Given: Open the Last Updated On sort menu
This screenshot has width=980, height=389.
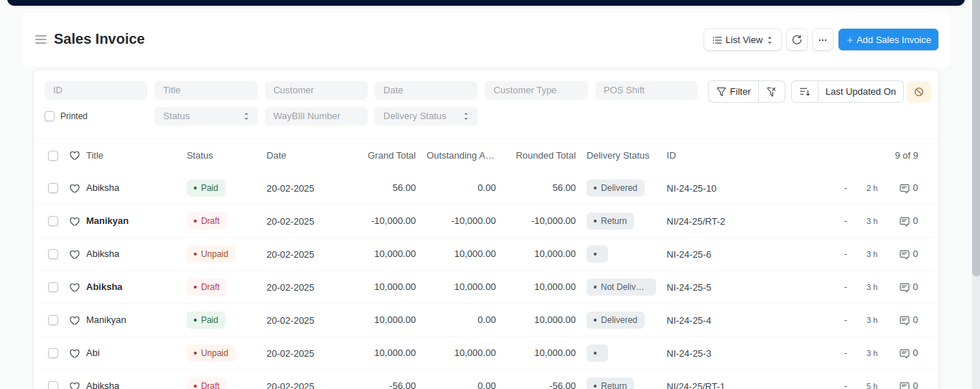Looking at the screenshot, I should 860,92.
